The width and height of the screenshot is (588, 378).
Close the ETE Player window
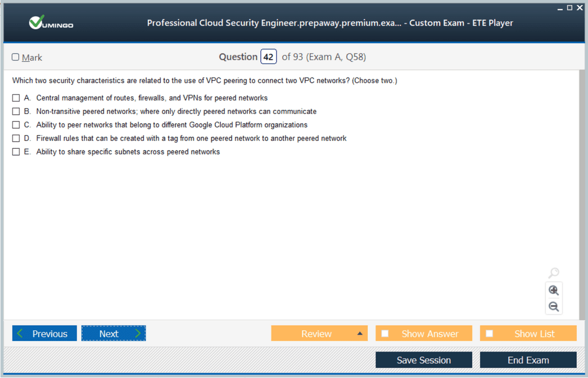click(x=580, y=7)
